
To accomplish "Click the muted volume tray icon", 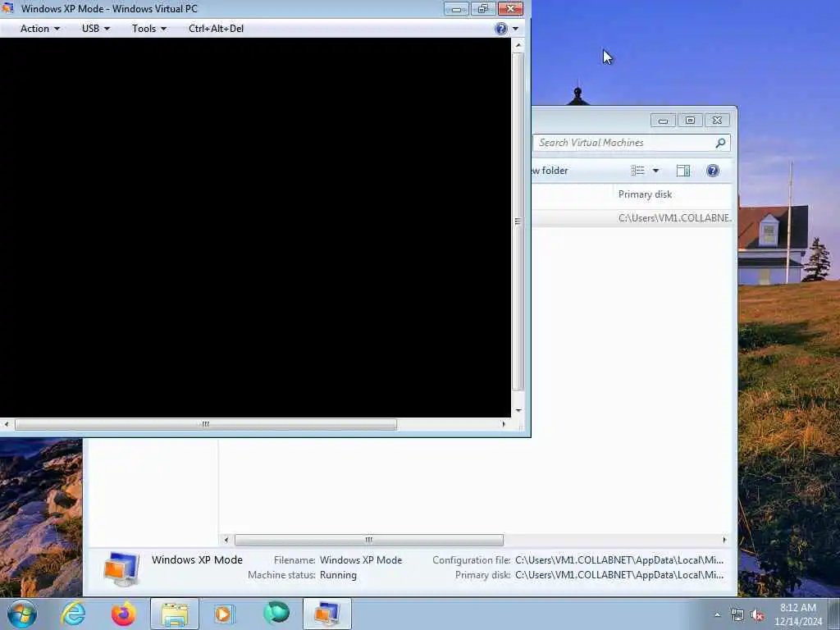I will (757, 615).
